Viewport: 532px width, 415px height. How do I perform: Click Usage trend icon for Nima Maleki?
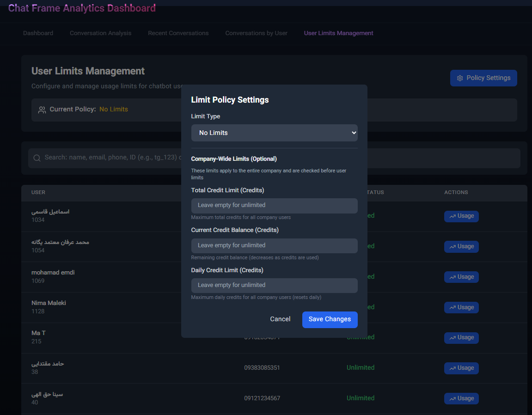[x=452, y=308]
